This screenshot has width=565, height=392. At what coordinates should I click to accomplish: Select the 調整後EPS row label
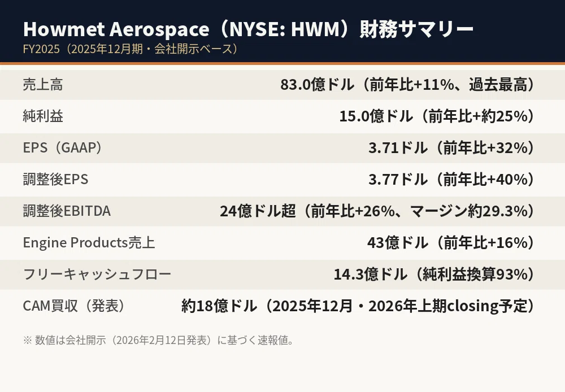[x=55, y=180]
